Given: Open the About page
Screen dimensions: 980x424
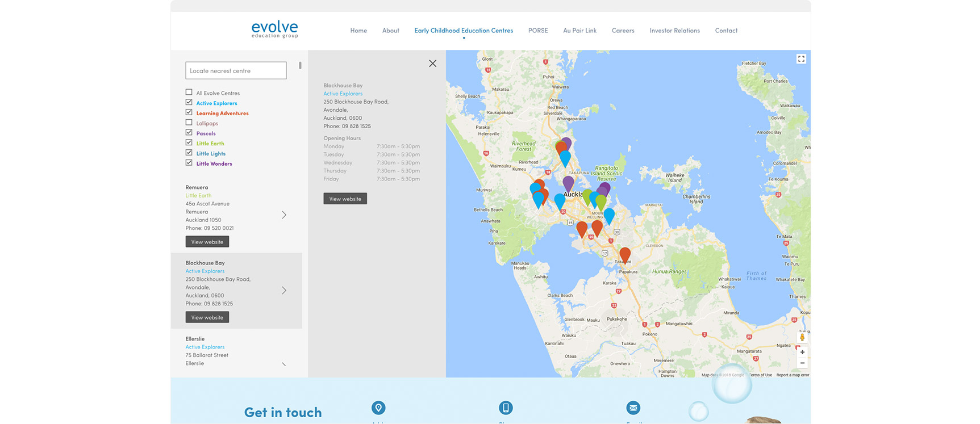Looking at the screenshot, I should click(x=390, y=31).
